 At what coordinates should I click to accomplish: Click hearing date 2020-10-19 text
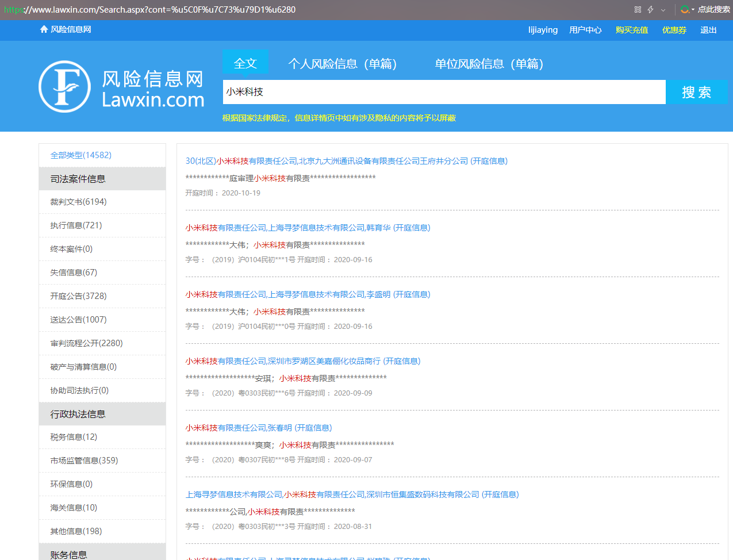coord(241,193)
